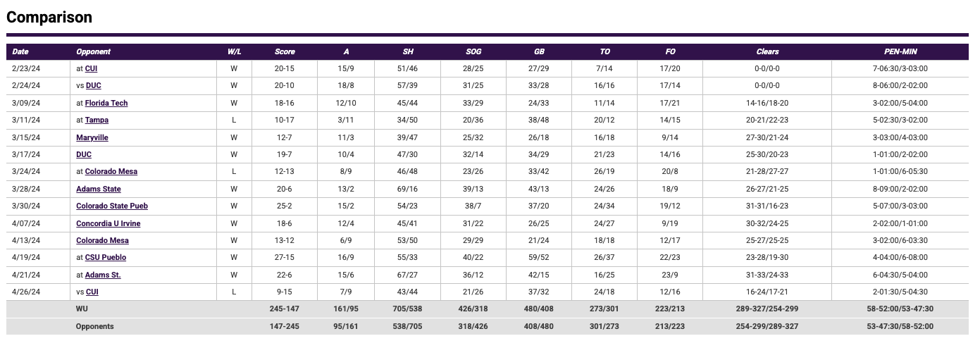Select the Opponent column header
This screenshot has width=980, height=348.
[94, 51]
